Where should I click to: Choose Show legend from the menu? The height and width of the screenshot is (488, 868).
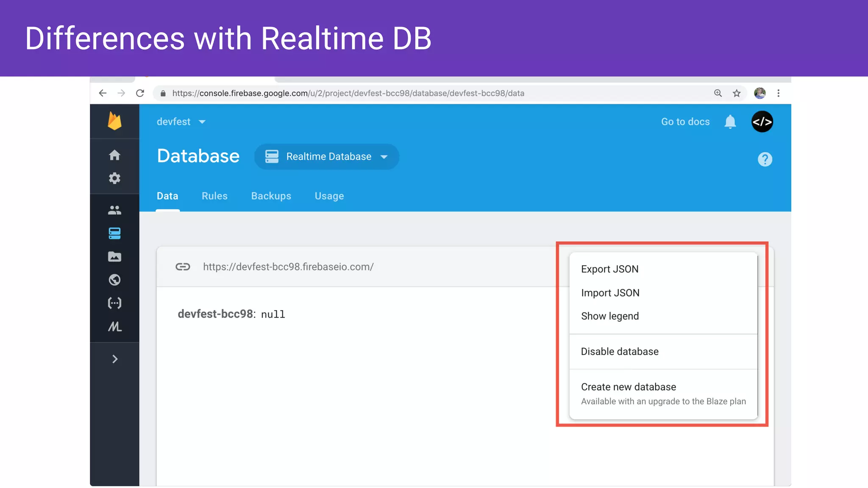663,316
